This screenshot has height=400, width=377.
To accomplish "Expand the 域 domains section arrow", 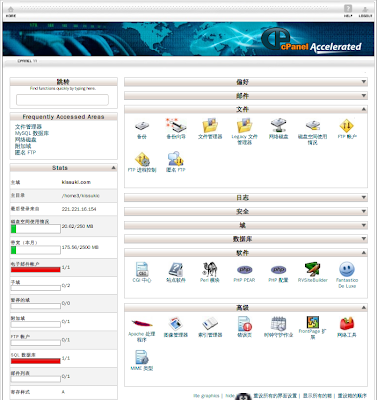I will 364,225.
